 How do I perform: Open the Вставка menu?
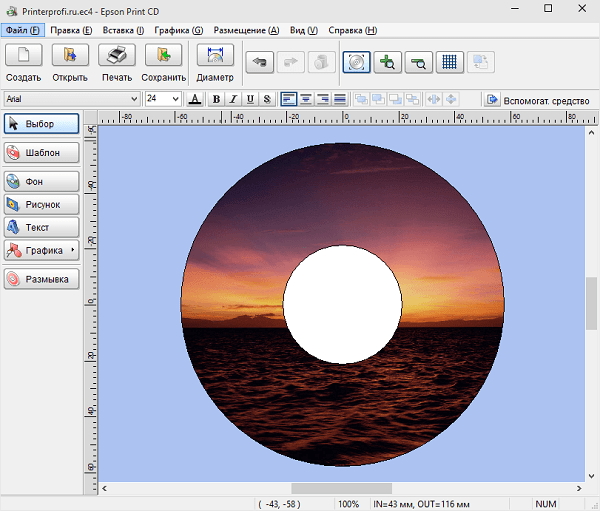(123, 30)
